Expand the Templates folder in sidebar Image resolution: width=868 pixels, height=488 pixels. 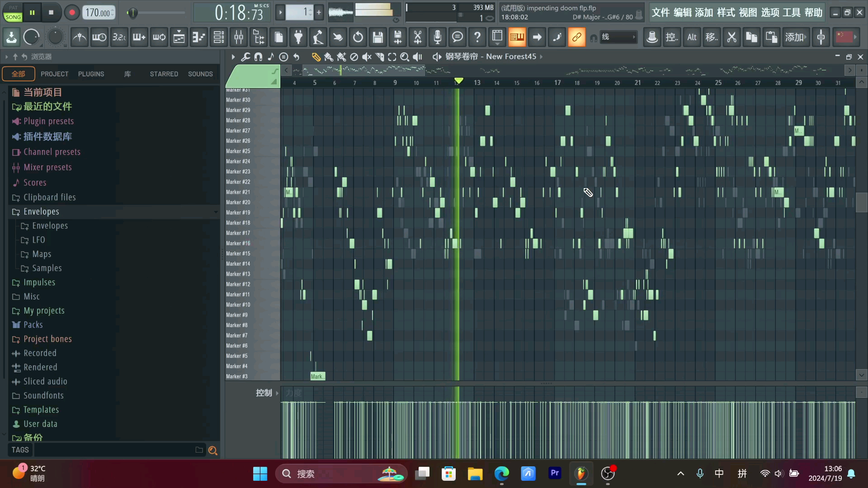pos(41,409)
